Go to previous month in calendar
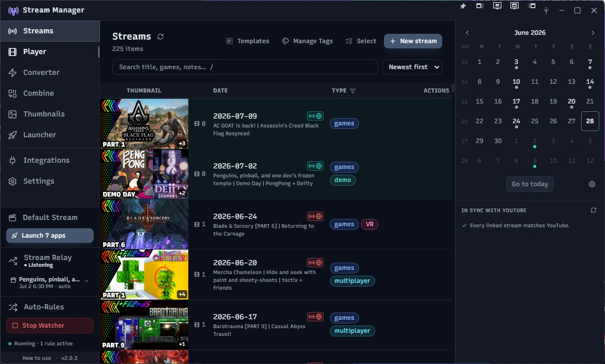 tap(467, 33)
